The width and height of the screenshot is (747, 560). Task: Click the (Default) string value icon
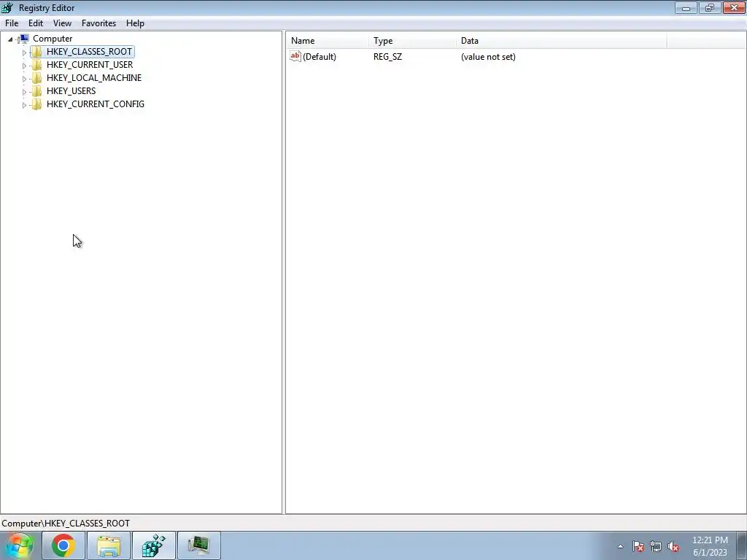click(295, 56)
